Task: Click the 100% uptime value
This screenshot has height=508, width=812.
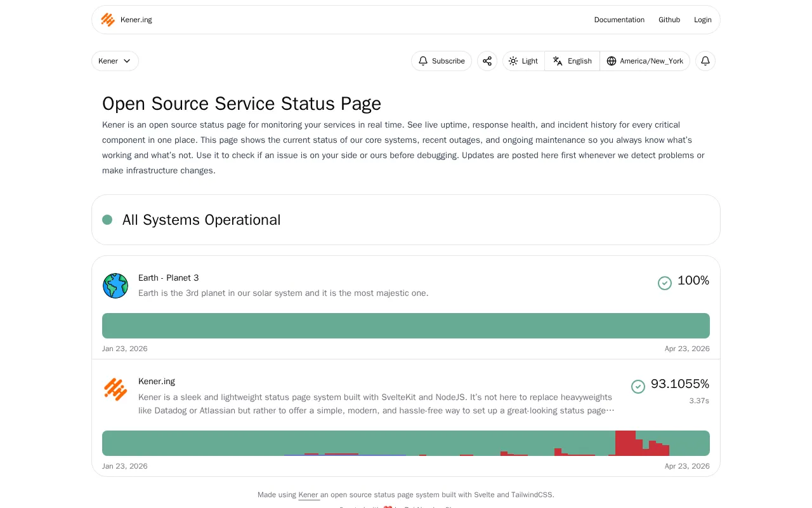Action: (x=693, y=281)
